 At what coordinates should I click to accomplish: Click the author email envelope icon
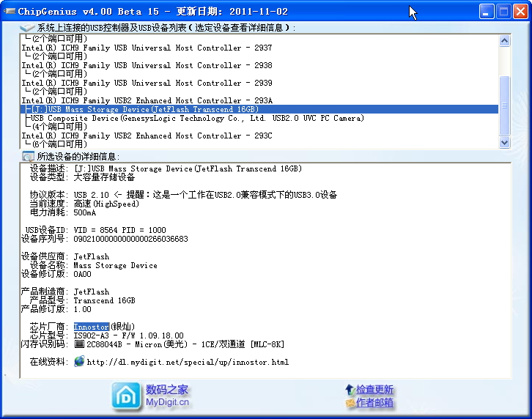click(x=350, y=403)
